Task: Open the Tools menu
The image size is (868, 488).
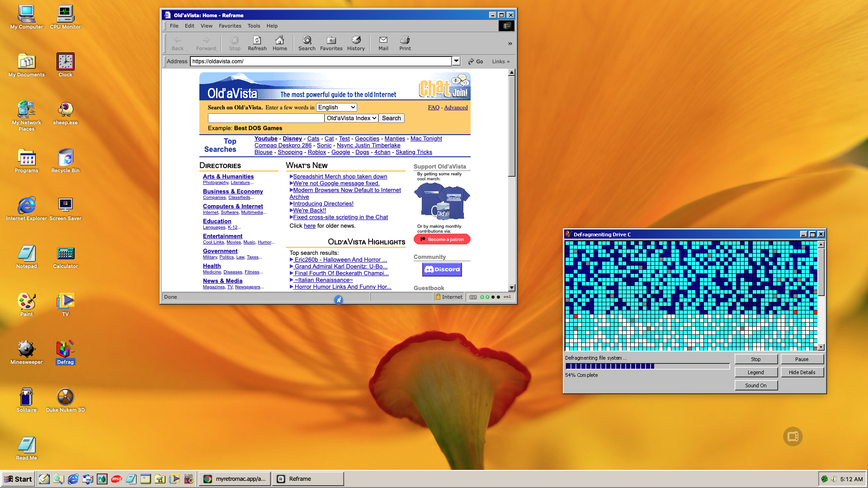Action: click(254, 26)
